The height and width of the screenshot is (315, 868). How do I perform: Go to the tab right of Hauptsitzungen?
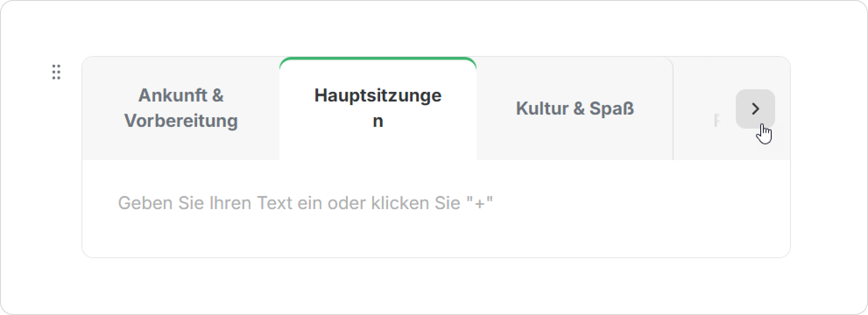click(x=575, y=108)
